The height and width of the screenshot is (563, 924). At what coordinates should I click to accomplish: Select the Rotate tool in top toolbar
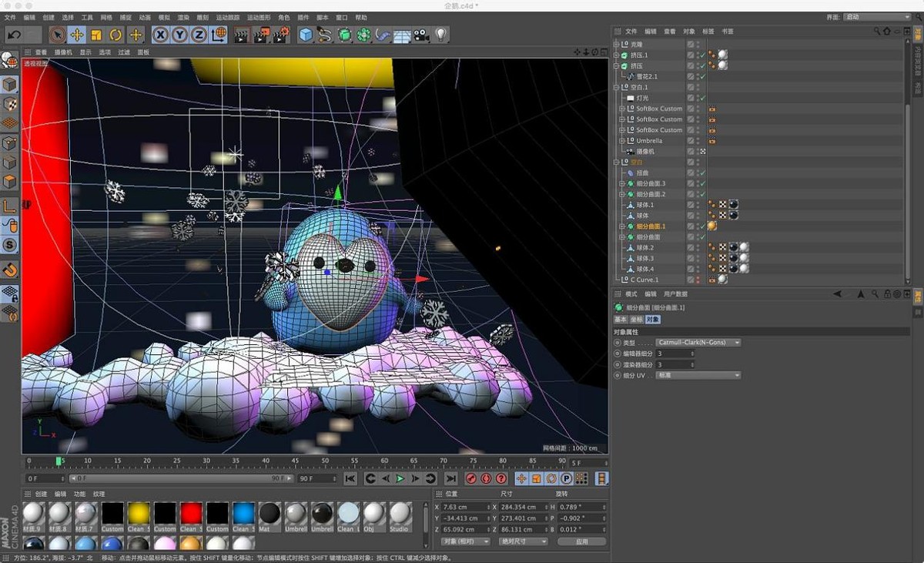[x=115, y=35]
